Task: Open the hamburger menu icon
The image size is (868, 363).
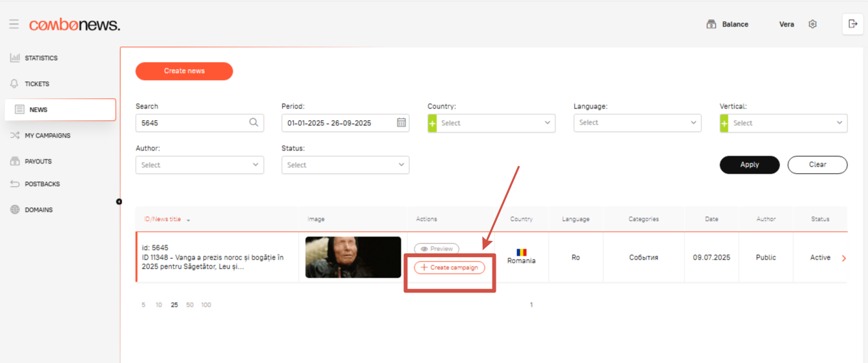Action: [x=14, y=25]
